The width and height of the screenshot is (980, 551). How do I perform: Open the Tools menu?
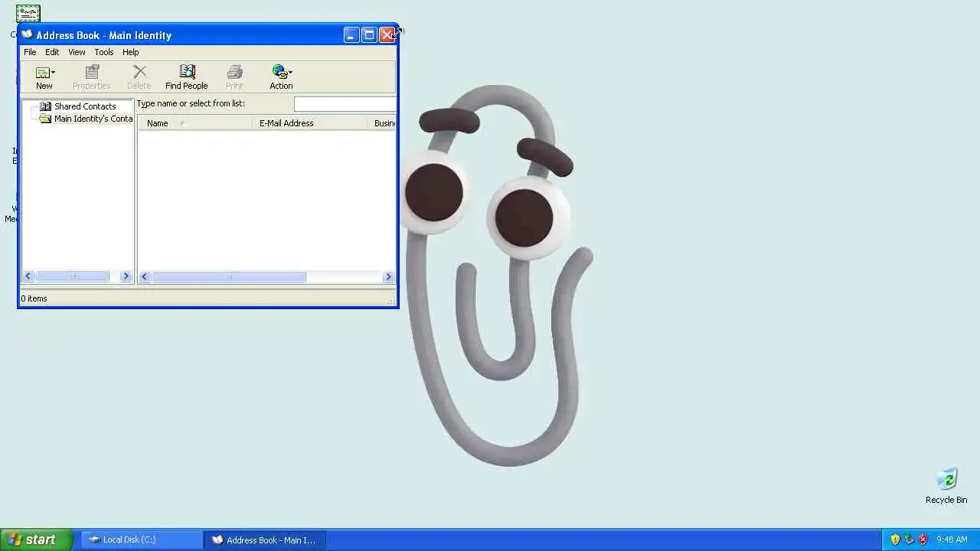pos(104,52)
